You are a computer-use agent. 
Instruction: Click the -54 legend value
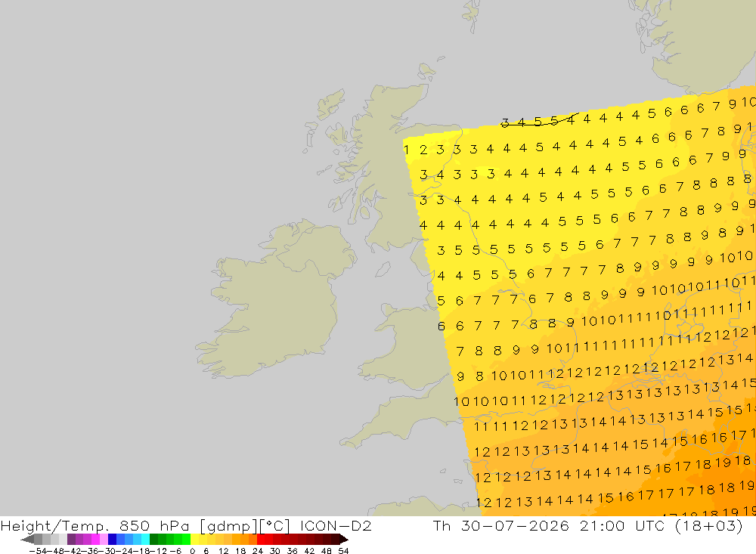38,551
